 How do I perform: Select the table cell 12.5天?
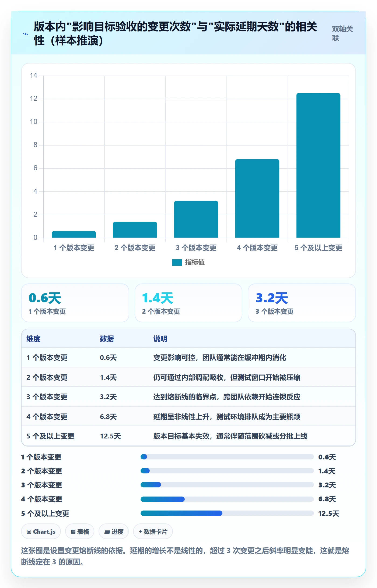(x=110, y=436)
